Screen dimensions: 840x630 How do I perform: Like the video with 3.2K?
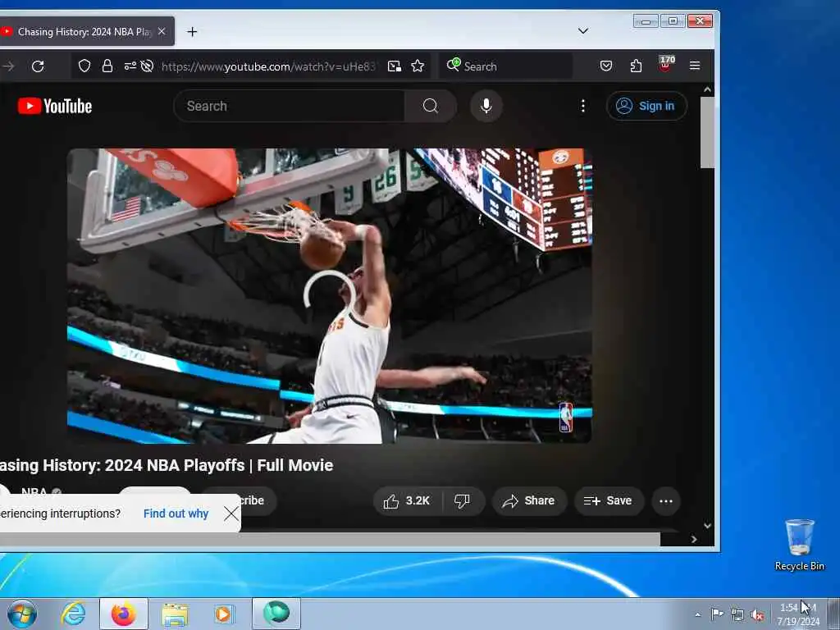(x=407, y=501)
